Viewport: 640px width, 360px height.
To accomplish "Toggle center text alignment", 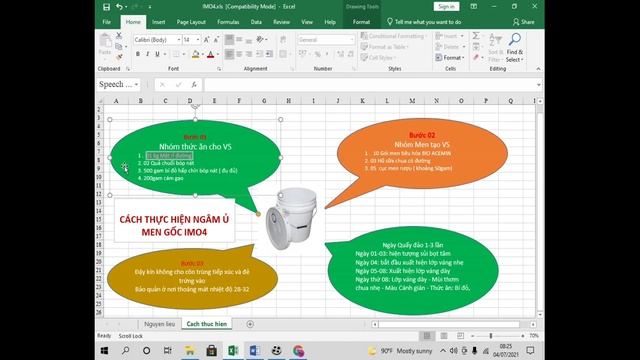I will [239, 54].
